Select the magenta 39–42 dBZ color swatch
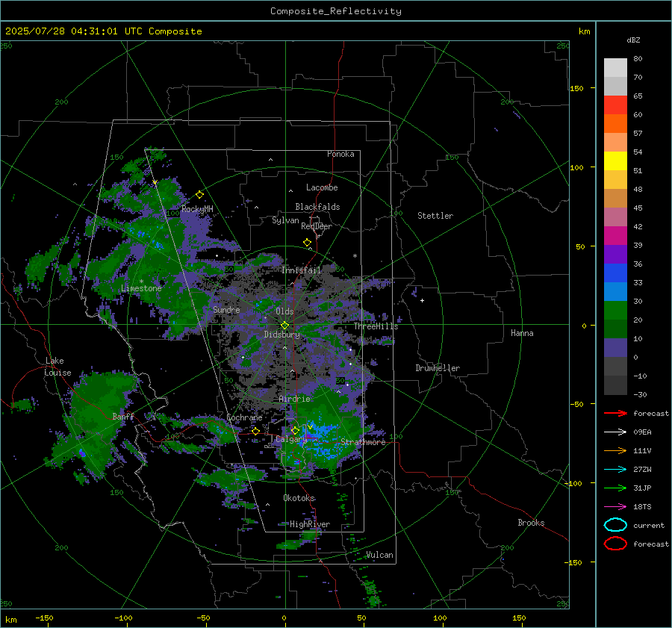672x628 pixels. click(615, 236)
